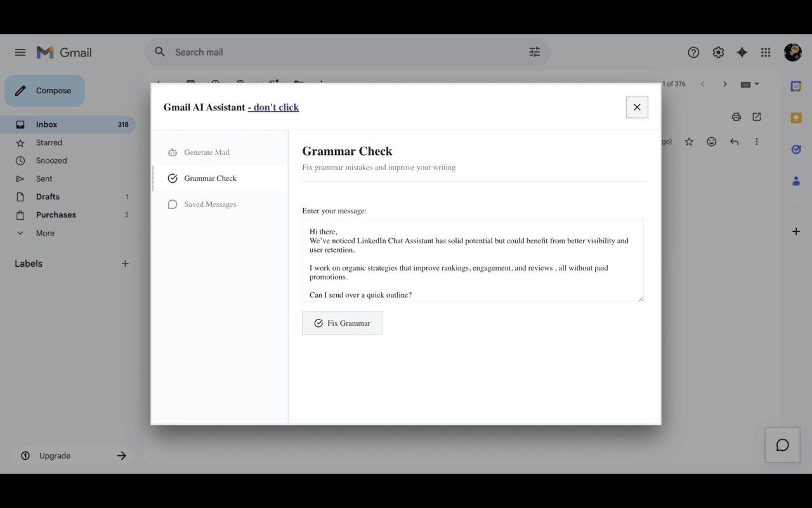Go to the older email arrow
The width and height of the screenshot is (812, 508).
pos(724,84)
